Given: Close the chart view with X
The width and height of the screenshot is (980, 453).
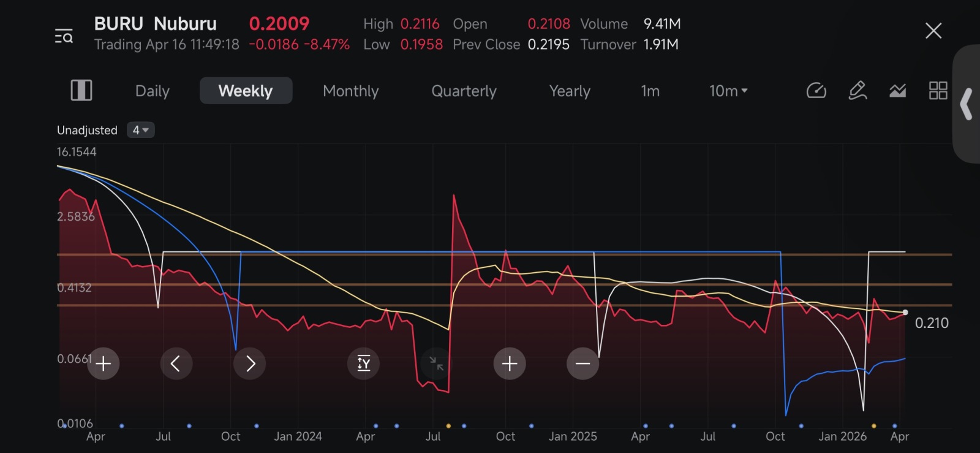Looking at the screenshot, I should [933, 31].
